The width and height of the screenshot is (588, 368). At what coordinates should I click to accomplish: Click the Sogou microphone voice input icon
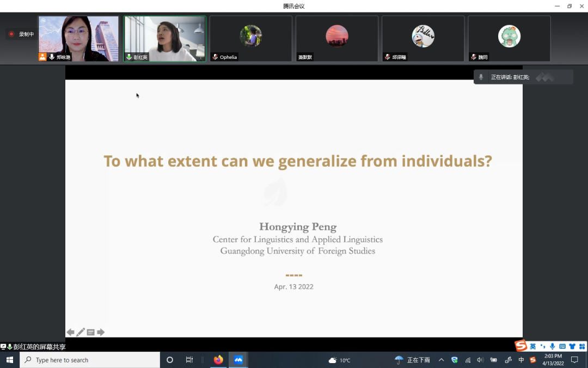[552, 347]
